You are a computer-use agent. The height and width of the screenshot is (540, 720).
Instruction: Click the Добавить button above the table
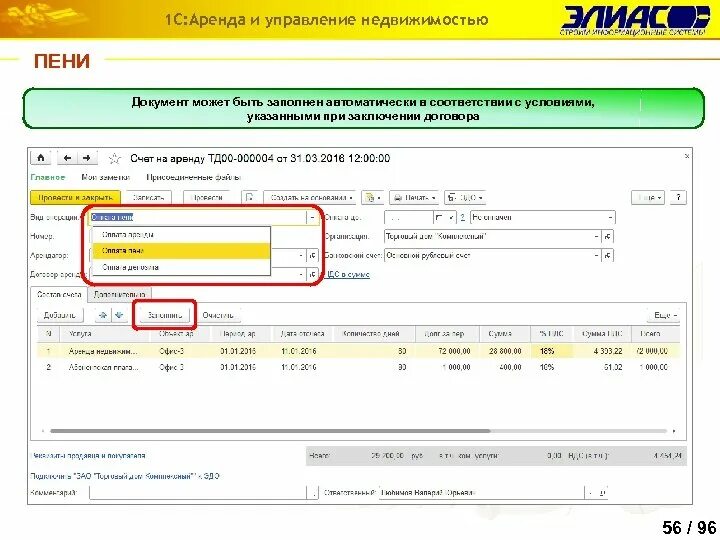click(60, 315)
